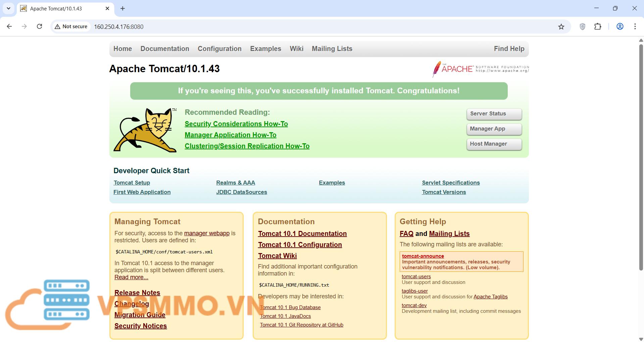644x342 pixels.
Task: Open Chrome three-dot menu
Action: click(635, 27)
